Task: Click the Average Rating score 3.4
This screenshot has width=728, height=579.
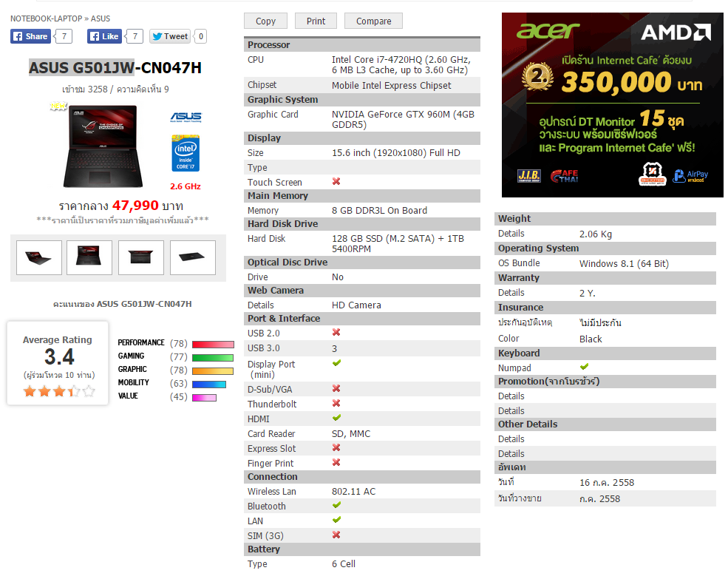Action: (x=59, y=357)
